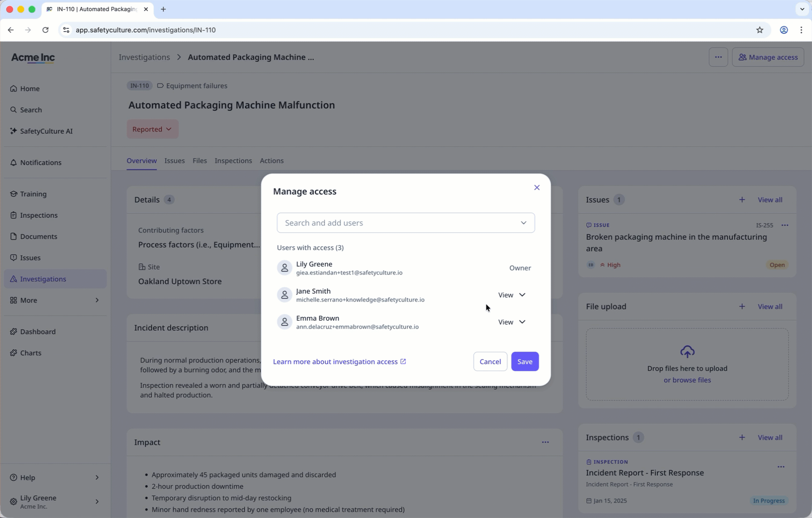Image resolution: width=812 pixels, height=518 pixels.
Task: Open a new browser tab
Action: click(163, 9)
